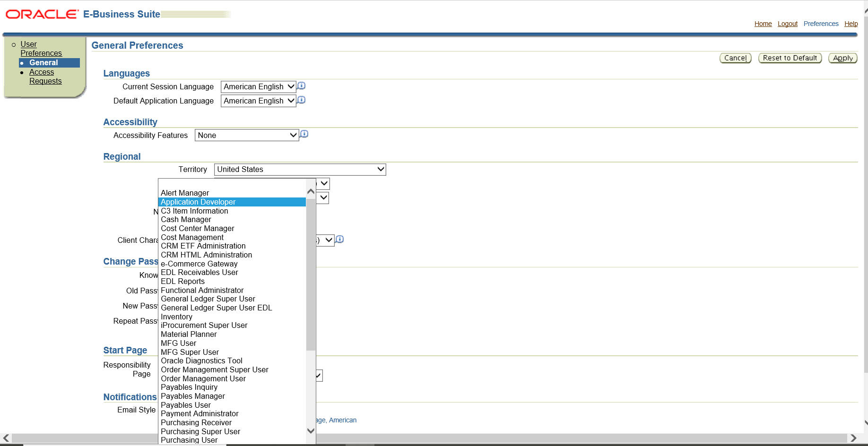The width and height of the screenshot is (868, 446).
Task: Select iProcurement Super User option
Action: click(232, 326)
